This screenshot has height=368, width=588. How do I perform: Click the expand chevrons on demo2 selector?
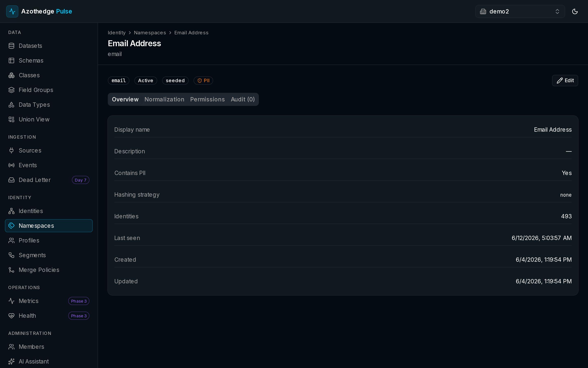(557, 11)
